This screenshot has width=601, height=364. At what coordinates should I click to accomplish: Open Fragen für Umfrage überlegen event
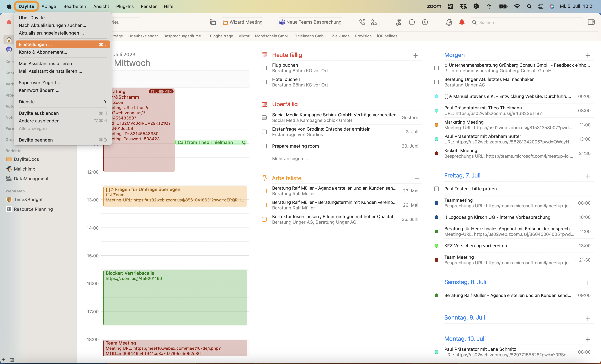175,196
